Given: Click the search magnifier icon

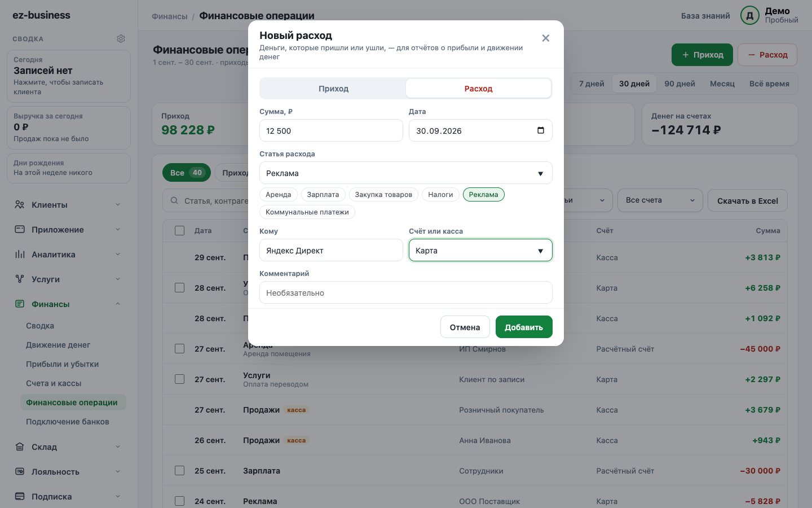Looking at the screenshot, I should (174, 201).
